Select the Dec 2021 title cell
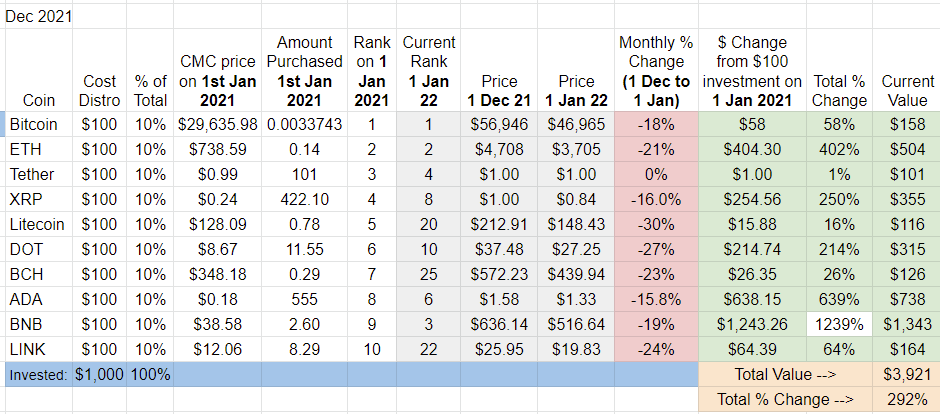This screenshot has width=940, height=414. pos(38,17)
